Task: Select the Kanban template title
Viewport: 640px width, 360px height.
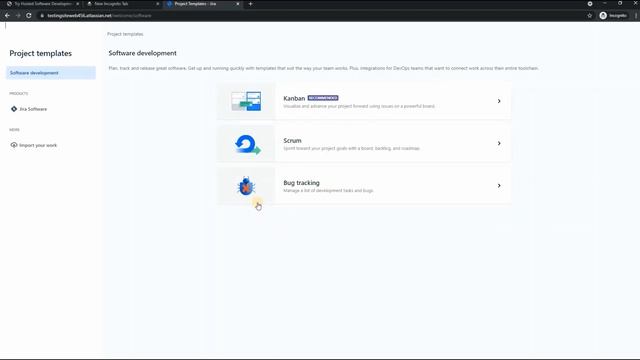Action: [294, 98]
